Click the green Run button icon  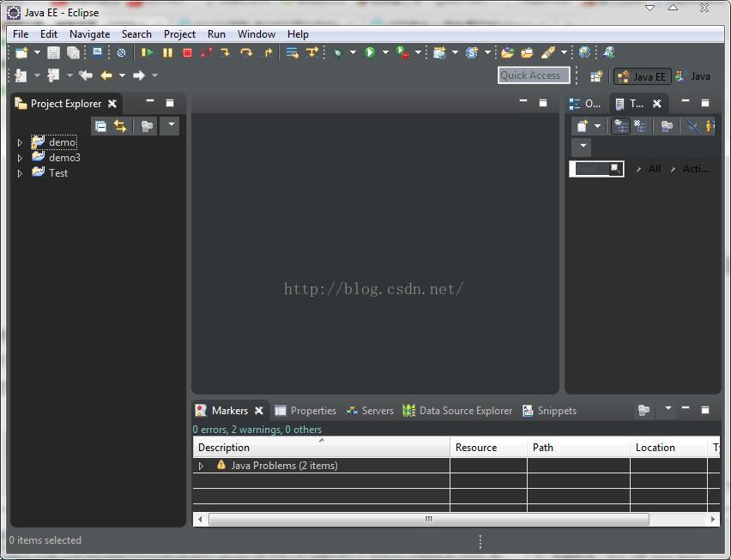click(370, 52)
